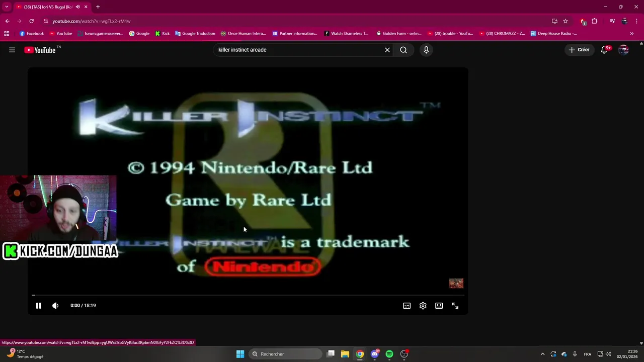The width and height of the screenshot is (644, 362).
Task: Toggle subtitles on the video player
Action: point(407,305)
